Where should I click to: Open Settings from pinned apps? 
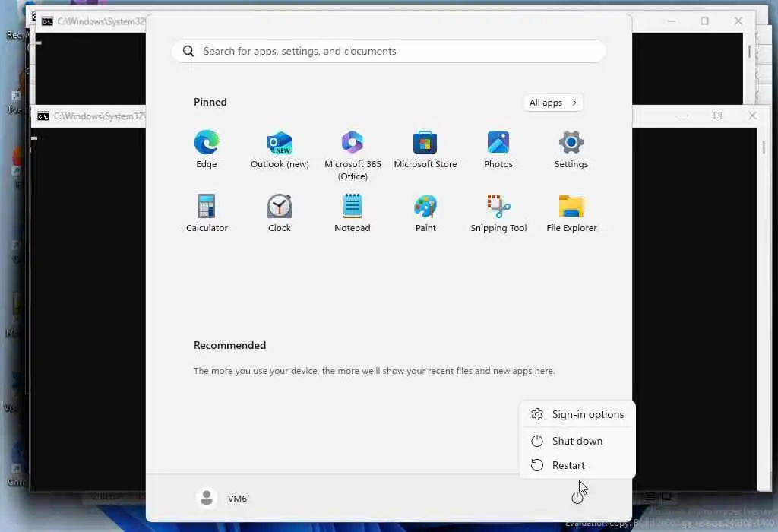tap(571, 149)
